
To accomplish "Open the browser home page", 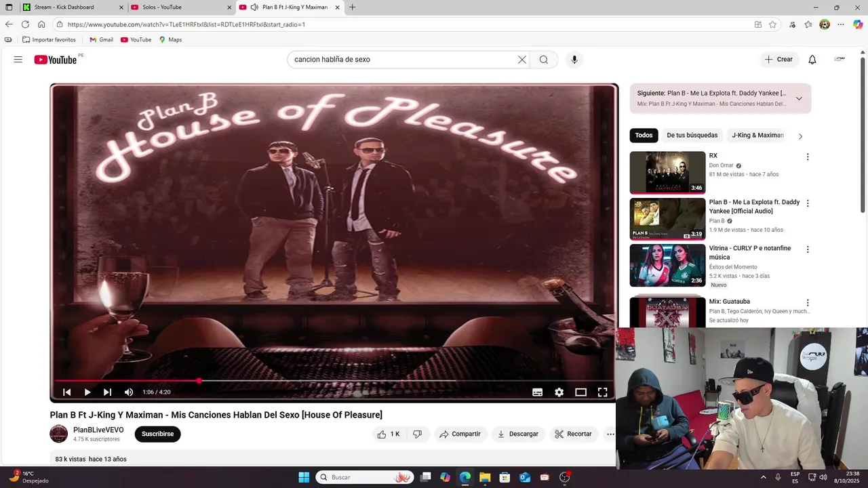I will coord(41,24).
